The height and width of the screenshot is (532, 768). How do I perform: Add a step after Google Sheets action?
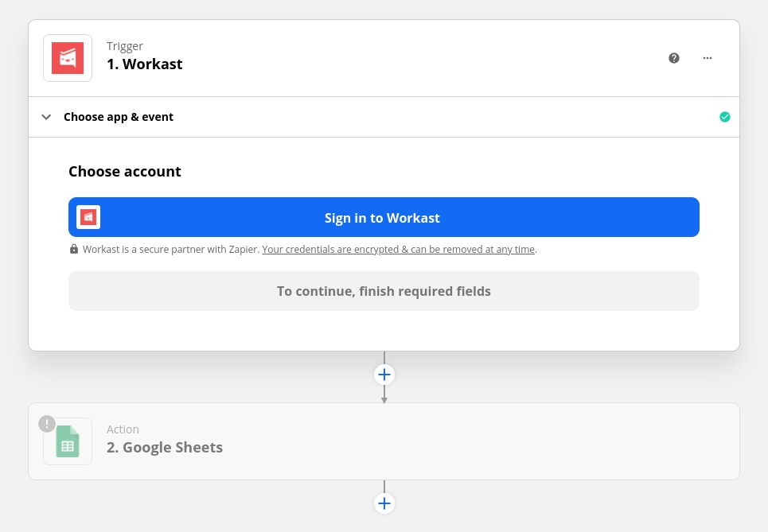[x=384, y=503]
